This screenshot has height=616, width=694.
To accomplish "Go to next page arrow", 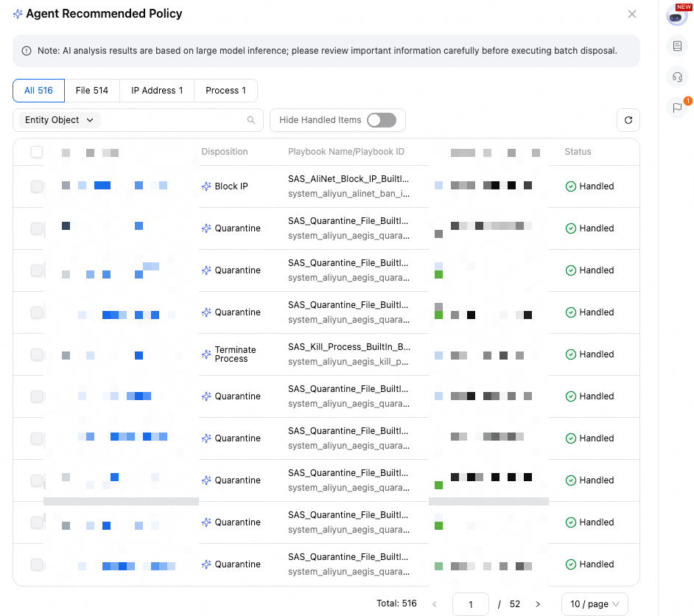I will 538,604.
